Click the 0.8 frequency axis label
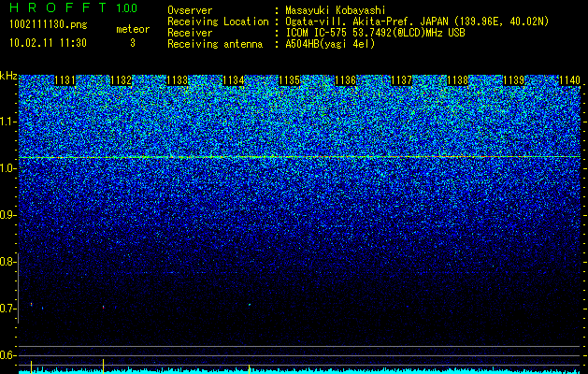Viewport: 588px width, 374px height. point(7,262)
